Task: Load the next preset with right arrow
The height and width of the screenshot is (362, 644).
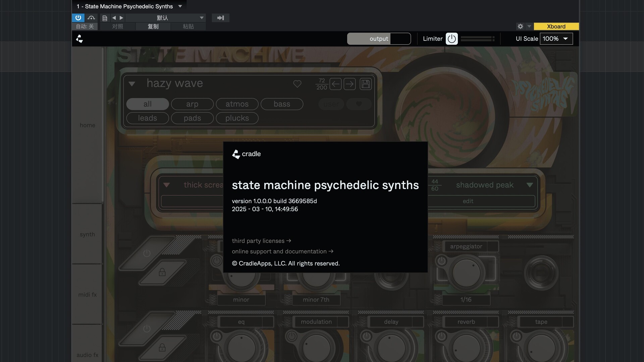Action: (350, 84)
